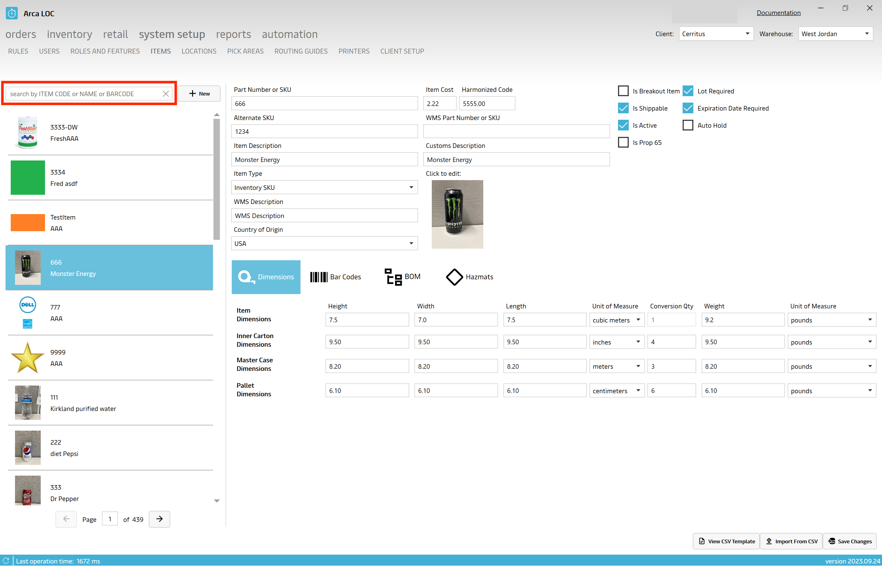Click the Dr Pepper item thumbnail
This screenshot has height=588, width=882.
pos(28,491)
